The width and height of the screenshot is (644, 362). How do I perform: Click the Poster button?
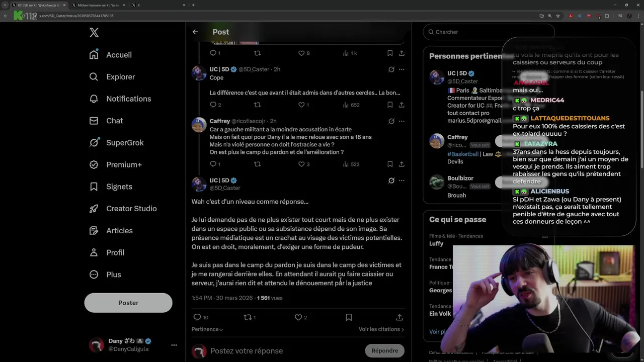[x=128, y=303]
